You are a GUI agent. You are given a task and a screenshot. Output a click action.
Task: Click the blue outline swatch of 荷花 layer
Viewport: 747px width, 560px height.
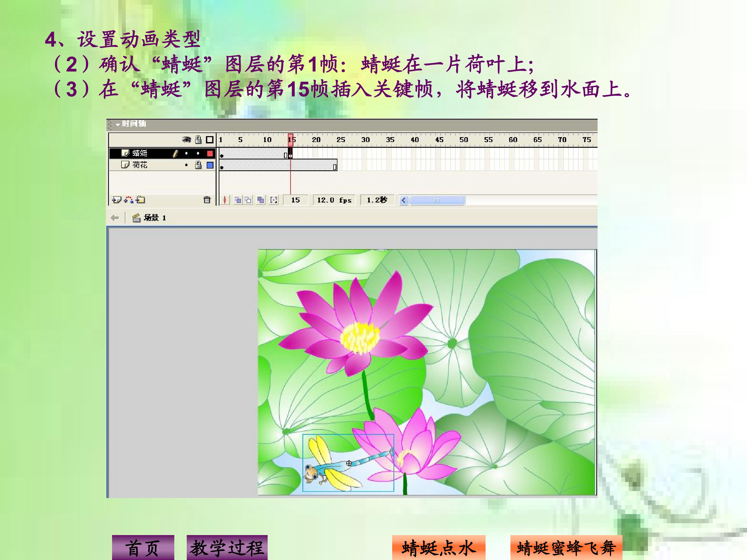click(210, 165)
